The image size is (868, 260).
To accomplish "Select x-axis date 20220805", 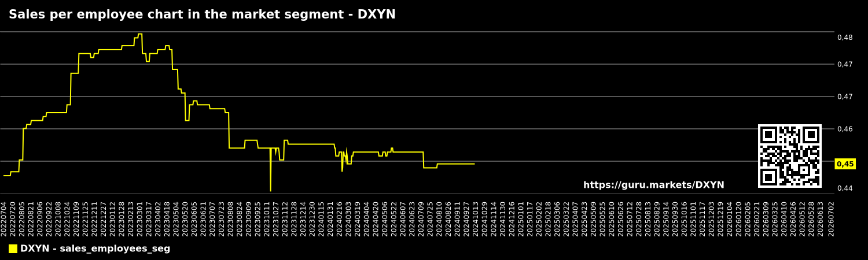I will [x=21, y=218].
